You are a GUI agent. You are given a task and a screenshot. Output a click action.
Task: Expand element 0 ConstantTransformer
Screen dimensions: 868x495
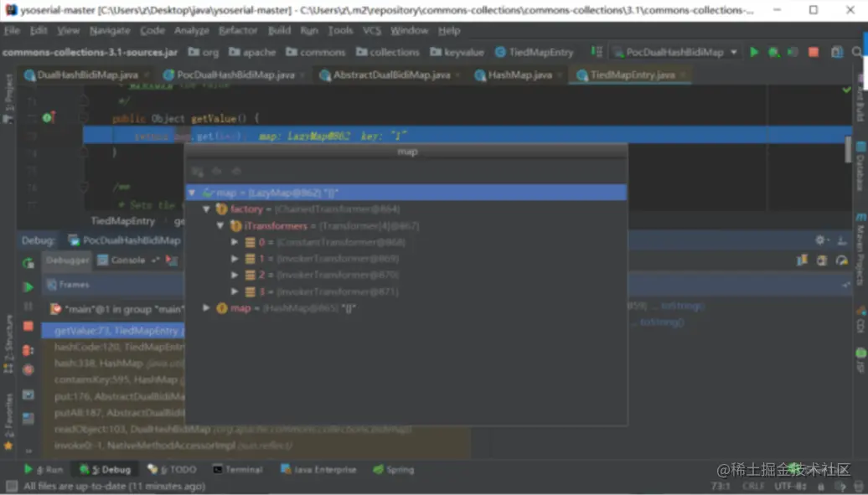(x=235, y=242)
